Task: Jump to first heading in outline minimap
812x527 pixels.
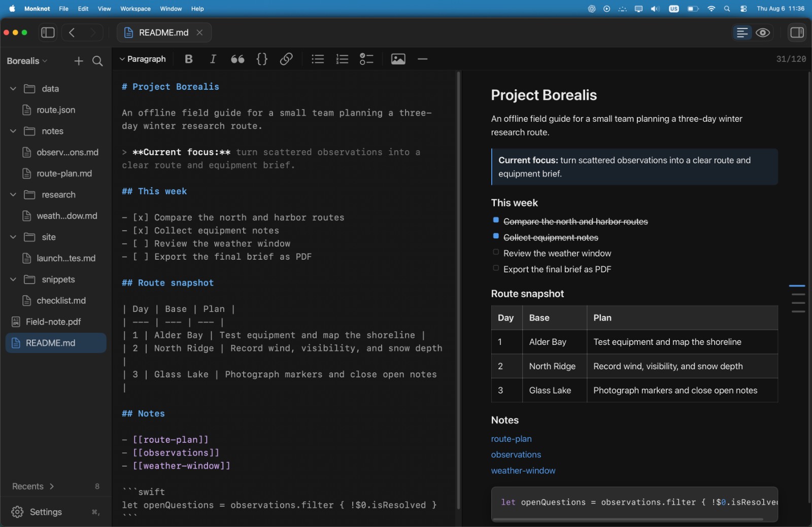Action: [797, 286]
